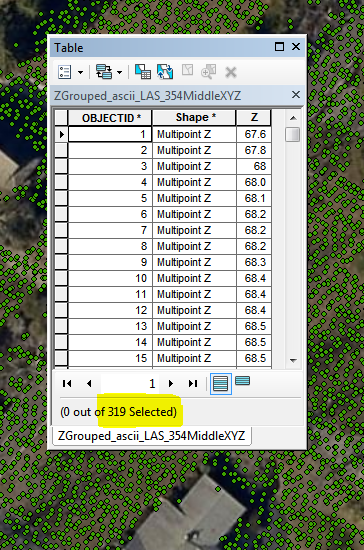364x550 pixels.
Task: Click the Zoom To Selected icon
Action: pyautogui.click(x=209, y=72)
